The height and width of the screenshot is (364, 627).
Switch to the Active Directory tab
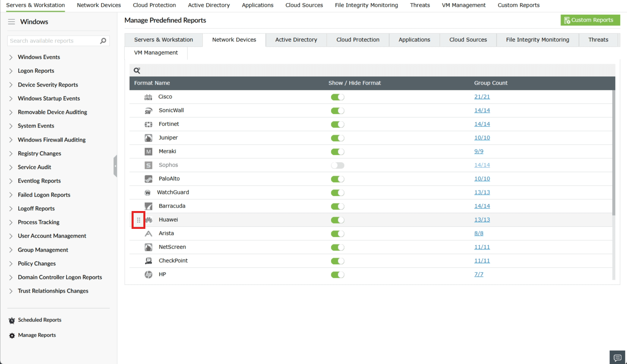(x=296, y=39)
